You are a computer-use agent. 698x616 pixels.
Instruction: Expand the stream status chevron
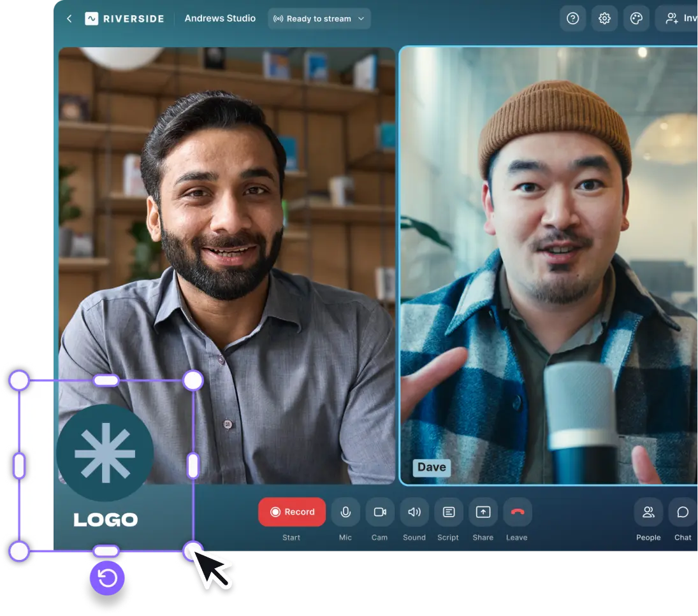pos(360,18)
